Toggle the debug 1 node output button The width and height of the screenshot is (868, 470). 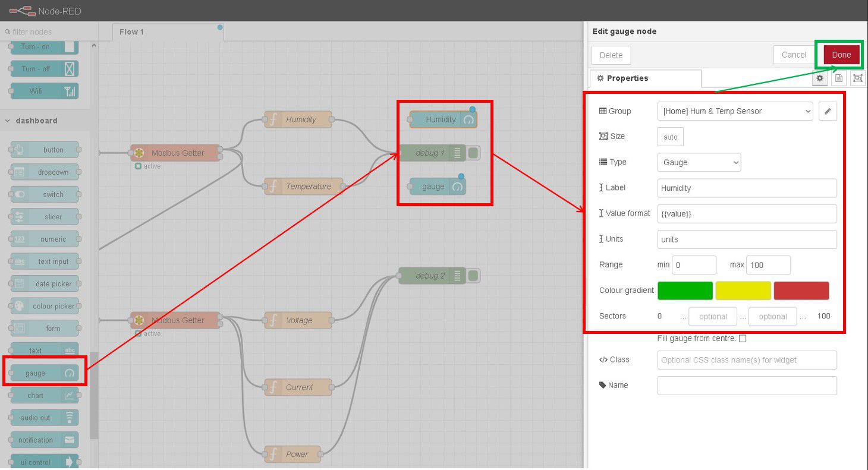pos(473,153)
